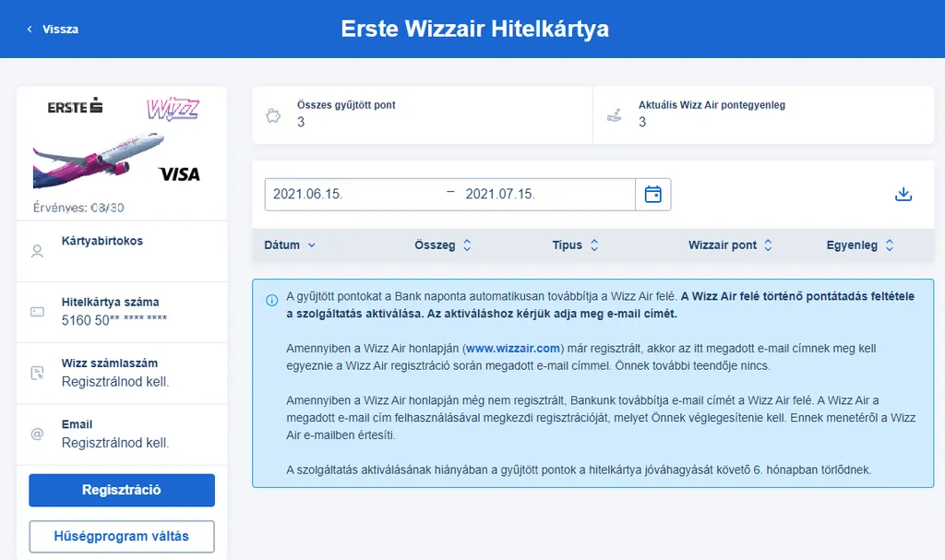Viewport: 945px width, 560px height.
Task: Sort the table by Összeg
Action: click(x=443, y=245)
